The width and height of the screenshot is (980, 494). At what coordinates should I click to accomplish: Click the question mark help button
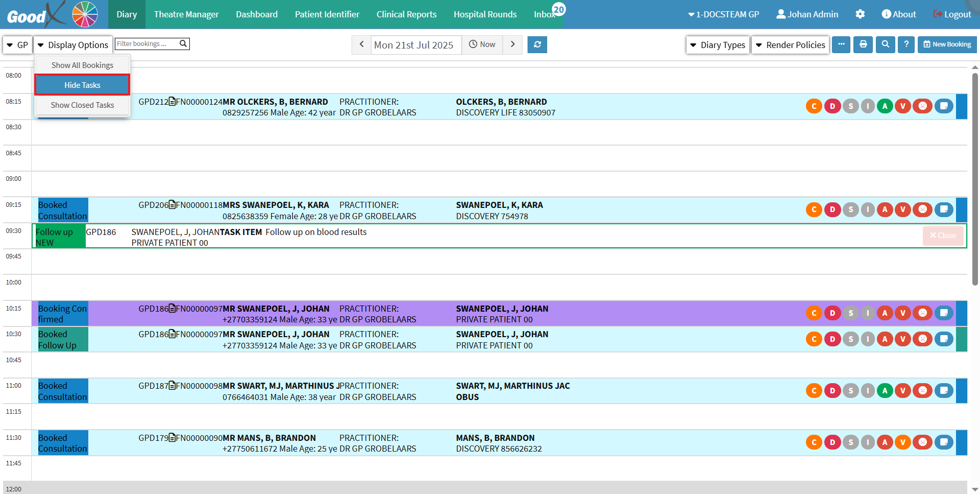(x=906, y=45)
